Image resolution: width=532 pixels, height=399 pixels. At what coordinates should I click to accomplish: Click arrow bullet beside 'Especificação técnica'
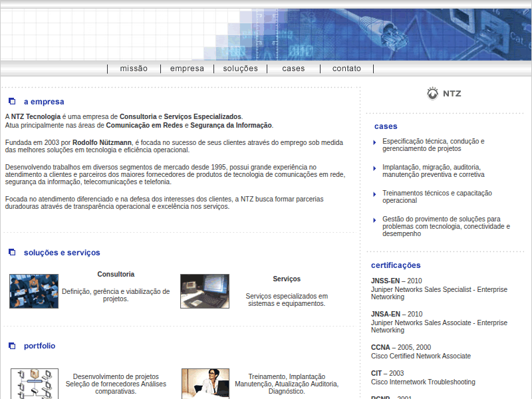tap(374, 142)
